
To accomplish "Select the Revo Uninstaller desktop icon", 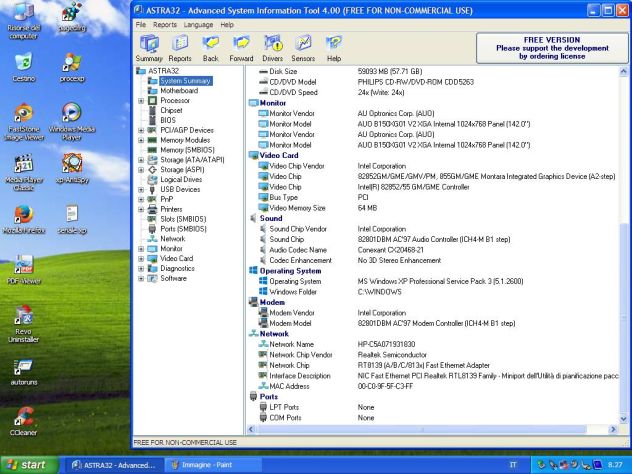I will [x=23, y=324].
